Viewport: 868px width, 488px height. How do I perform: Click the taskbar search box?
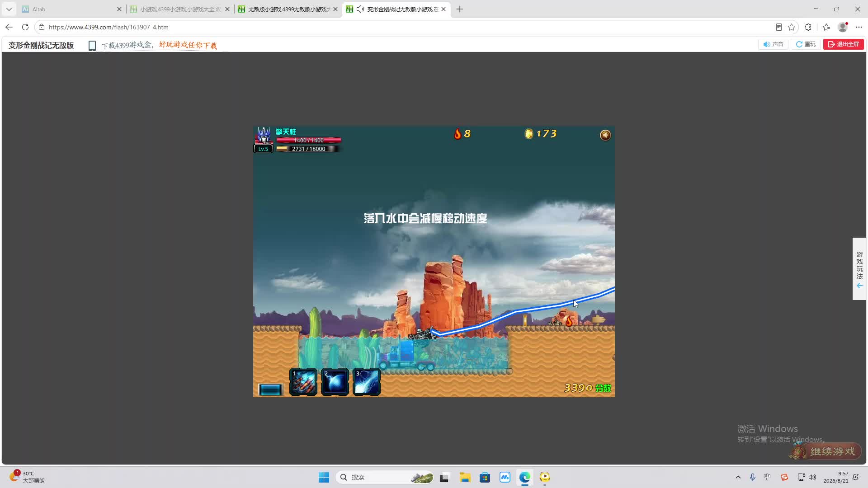point(385,477)
